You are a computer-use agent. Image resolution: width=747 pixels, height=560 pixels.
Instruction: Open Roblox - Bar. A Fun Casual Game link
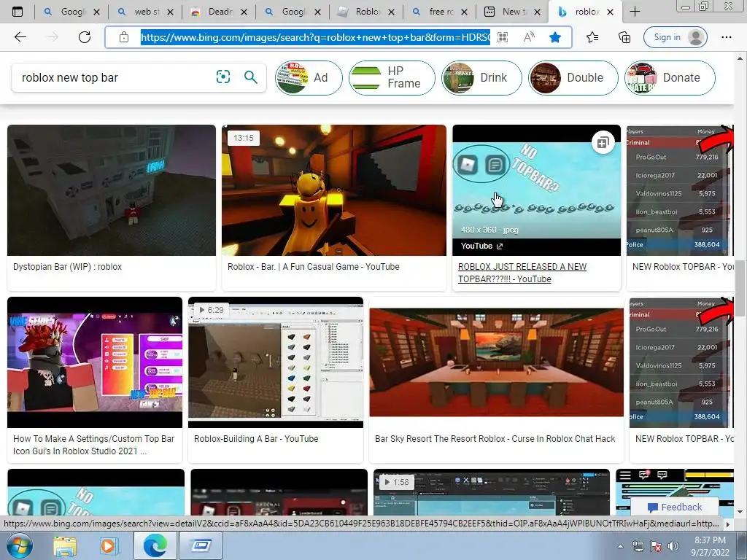point(314,267)
